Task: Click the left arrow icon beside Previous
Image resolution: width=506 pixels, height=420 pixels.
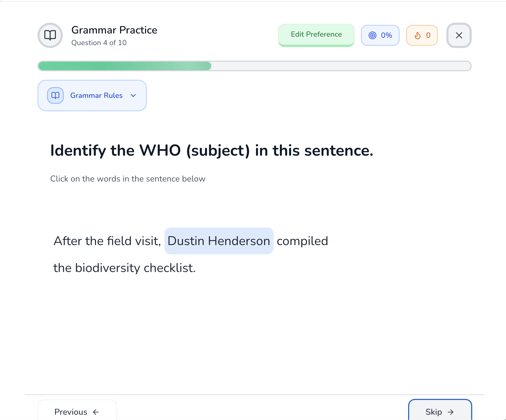Action: click(96, 412)
